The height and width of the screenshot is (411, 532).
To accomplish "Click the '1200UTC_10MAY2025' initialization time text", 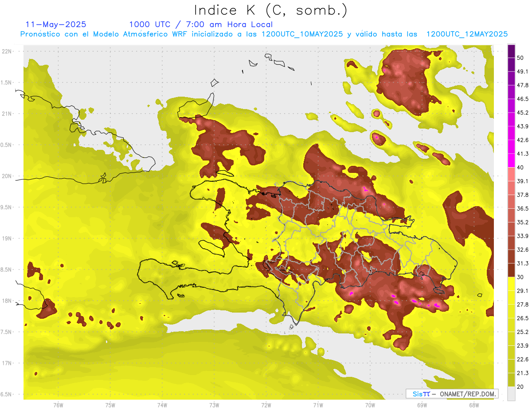I will [302, 34].
